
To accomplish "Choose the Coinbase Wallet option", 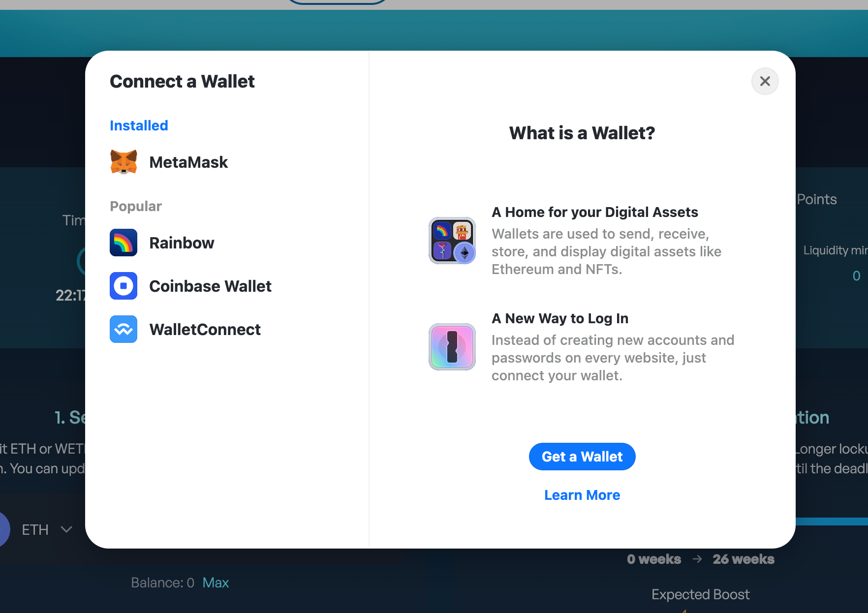I will point(210,286).
